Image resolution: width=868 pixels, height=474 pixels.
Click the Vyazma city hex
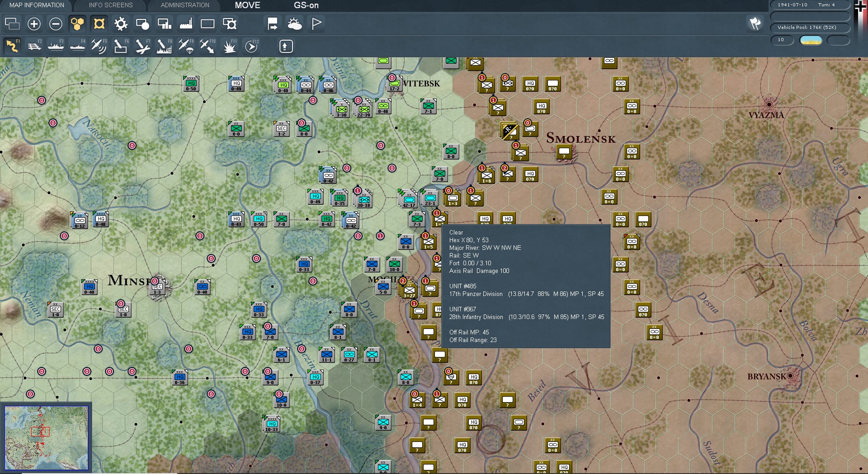click(769, 105)
